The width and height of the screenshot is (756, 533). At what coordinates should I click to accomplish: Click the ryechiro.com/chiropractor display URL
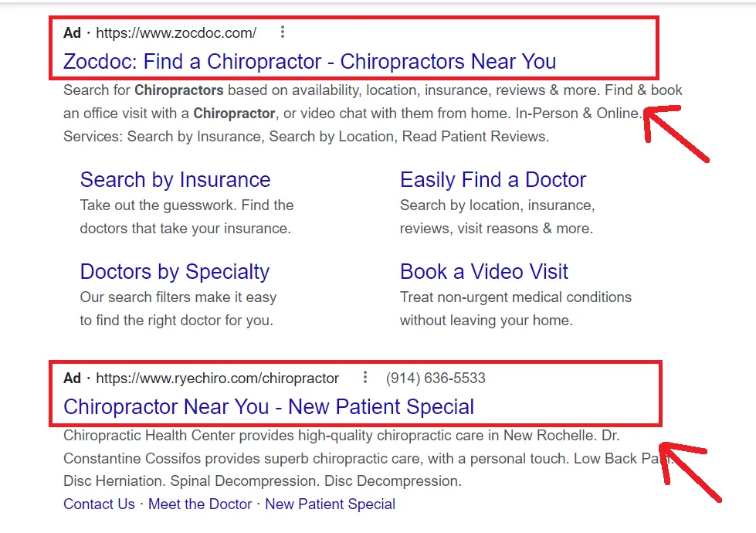pos(217,379)
